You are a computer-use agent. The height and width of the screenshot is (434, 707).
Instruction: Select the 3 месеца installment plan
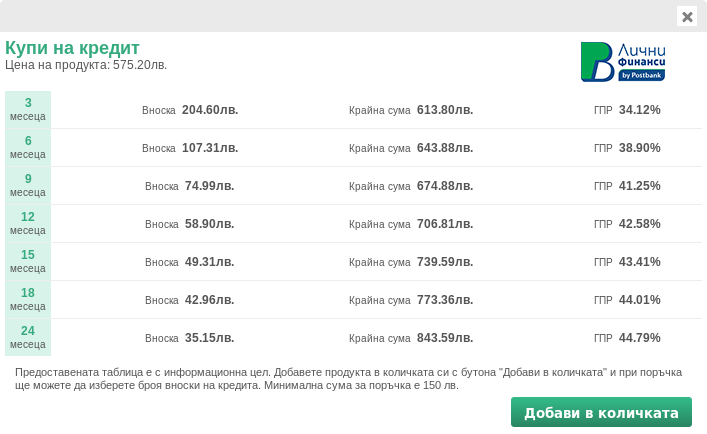click(x=28, y=109)
